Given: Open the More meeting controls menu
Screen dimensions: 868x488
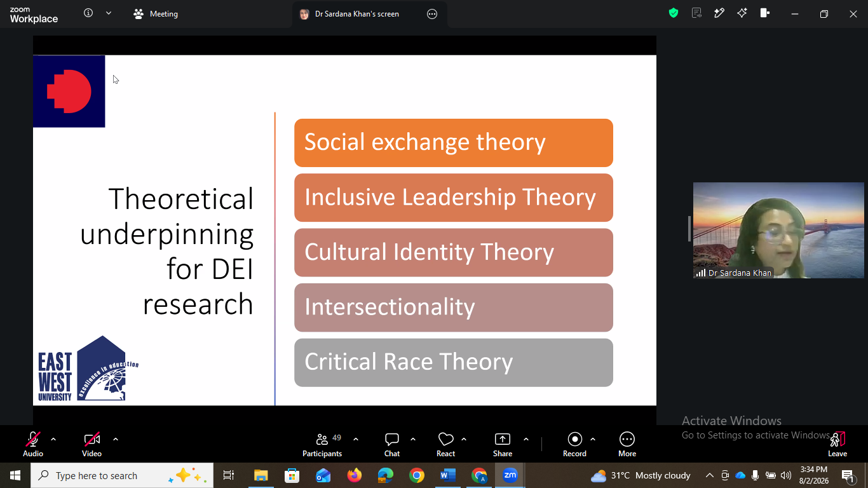Looking at the screenshot, I should point(627,444).
